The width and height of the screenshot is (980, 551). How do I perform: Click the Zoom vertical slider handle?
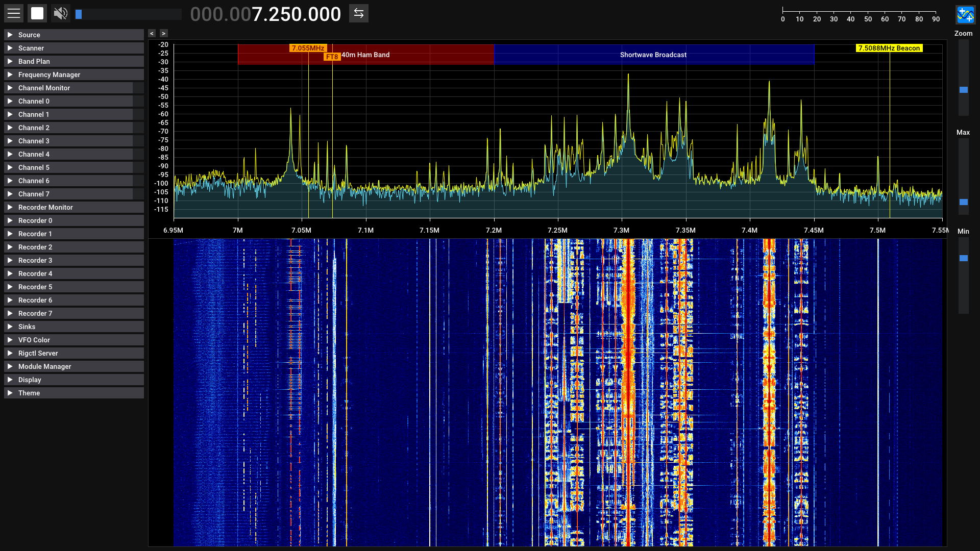click(x=963, y=90)
